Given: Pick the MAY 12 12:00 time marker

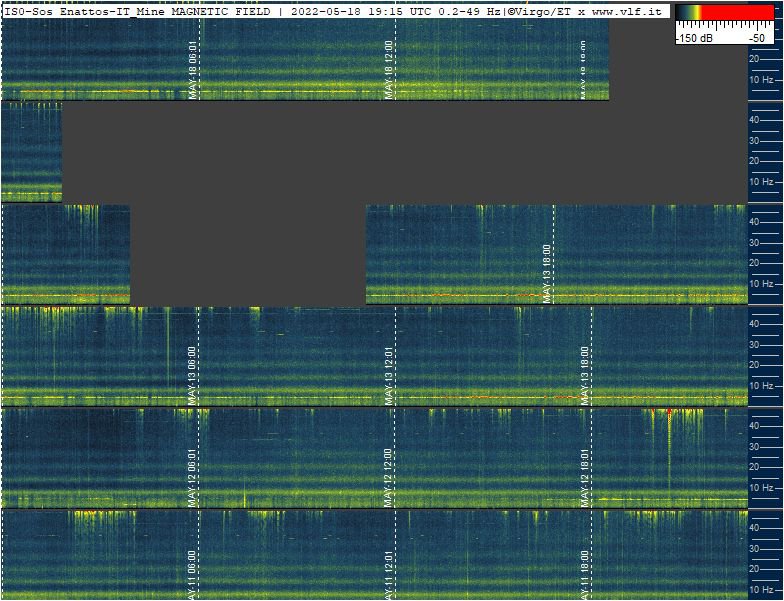Looking at the screenshot, I should pos(390,478).
